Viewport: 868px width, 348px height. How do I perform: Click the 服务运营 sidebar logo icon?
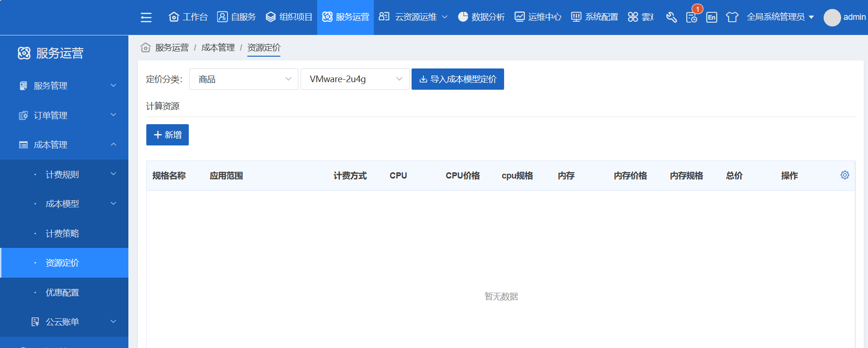(24, 53)
